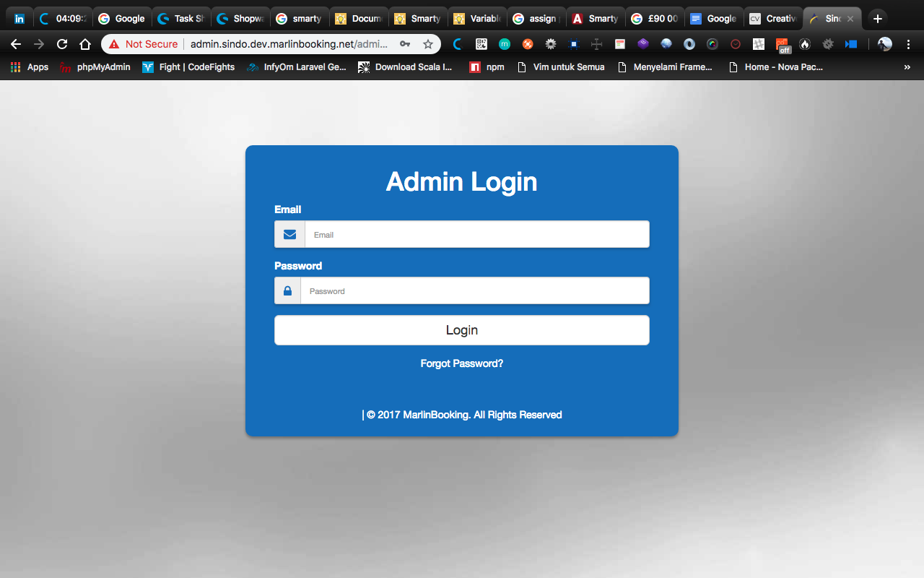924x578 pixels.
Task: Open the new tab plus button
Action: (878, 19)
